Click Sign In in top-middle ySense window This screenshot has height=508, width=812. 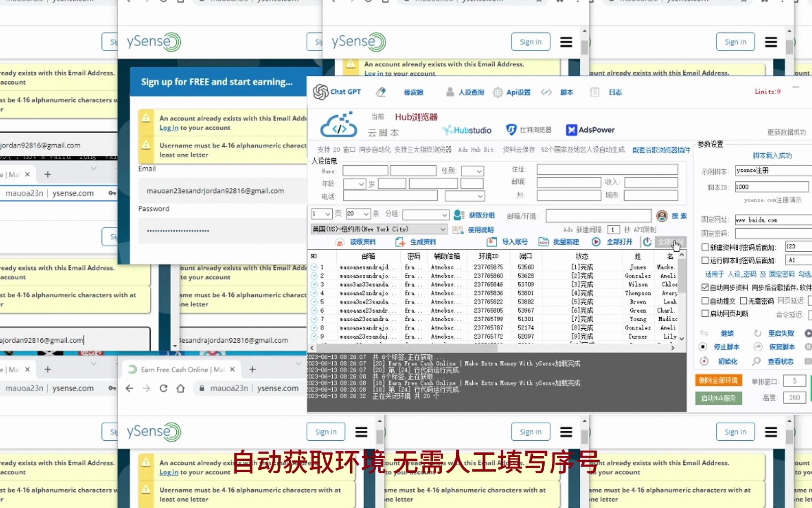coord(531,42)
